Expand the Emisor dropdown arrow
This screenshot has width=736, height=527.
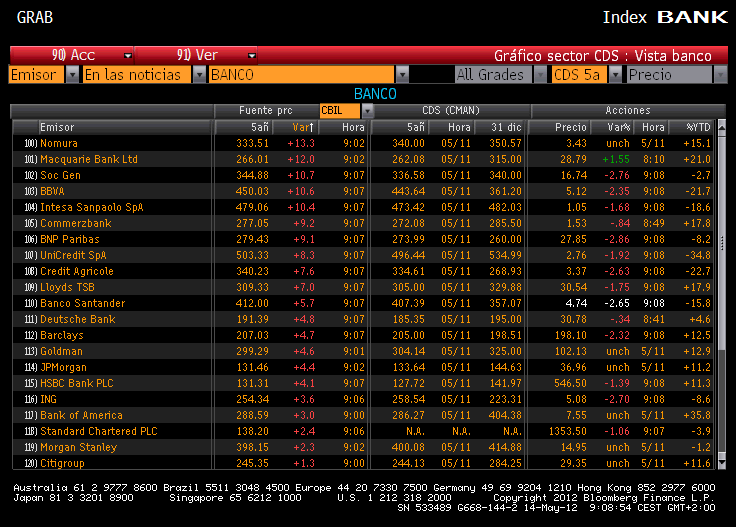72,75
